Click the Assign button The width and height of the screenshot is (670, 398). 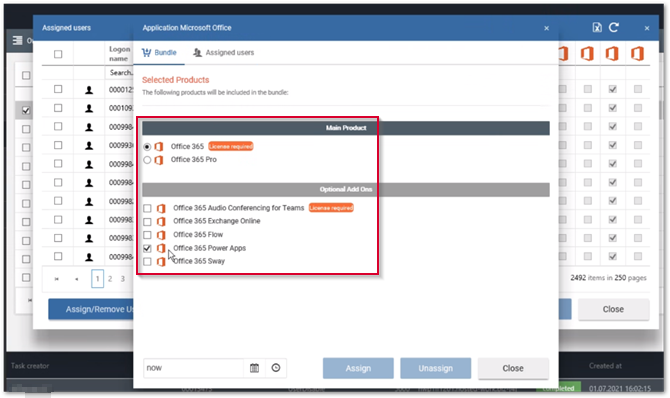click(358, 368)
